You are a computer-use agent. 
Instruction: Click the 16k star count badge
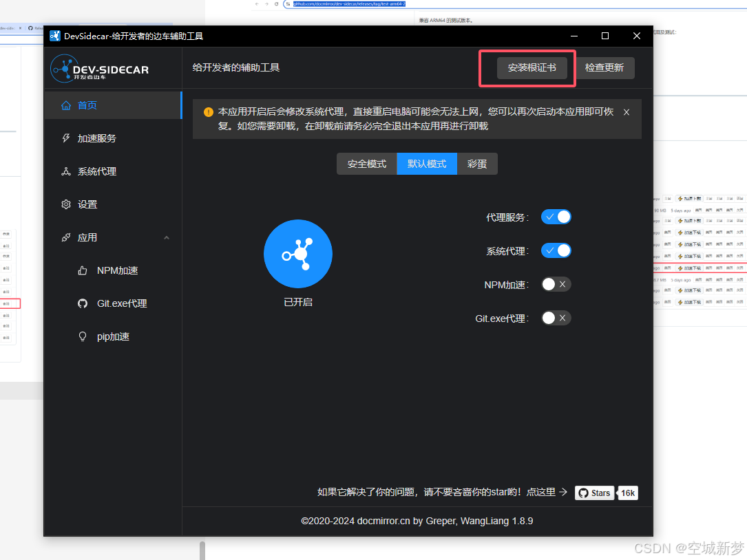tap(627, 493)
